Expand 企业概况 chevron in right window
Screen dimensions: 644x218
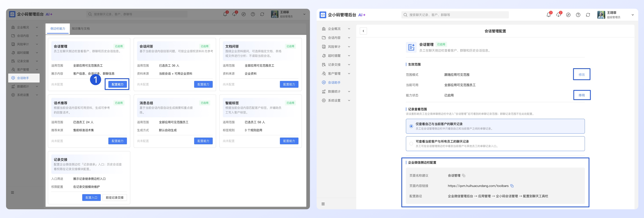349,29
